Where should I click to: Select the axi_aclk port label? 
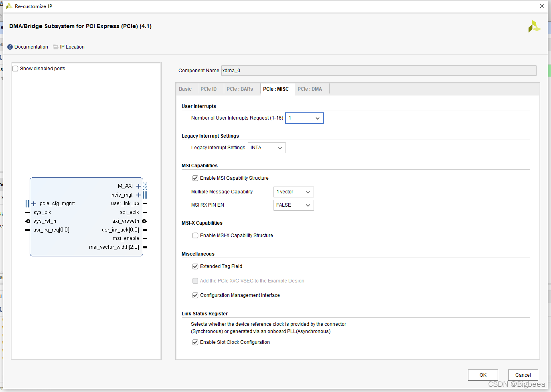click(130, 212)
